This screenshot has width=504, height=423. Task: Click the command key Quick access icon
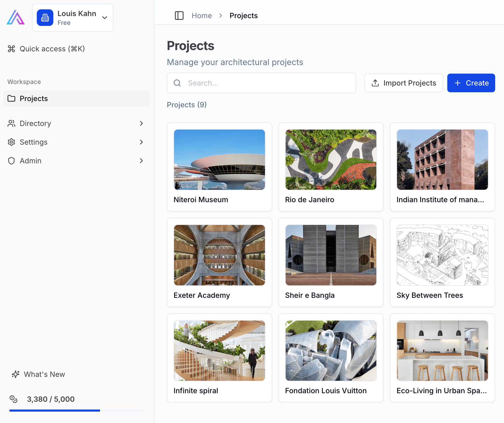pos(11,49)
